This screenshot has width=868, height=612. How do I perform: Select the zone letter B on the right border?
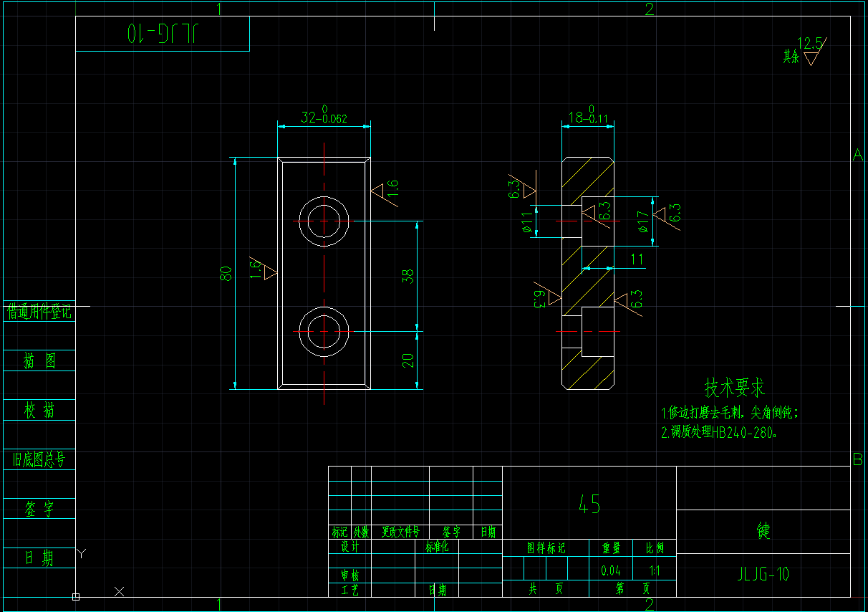tap(857, 460)
